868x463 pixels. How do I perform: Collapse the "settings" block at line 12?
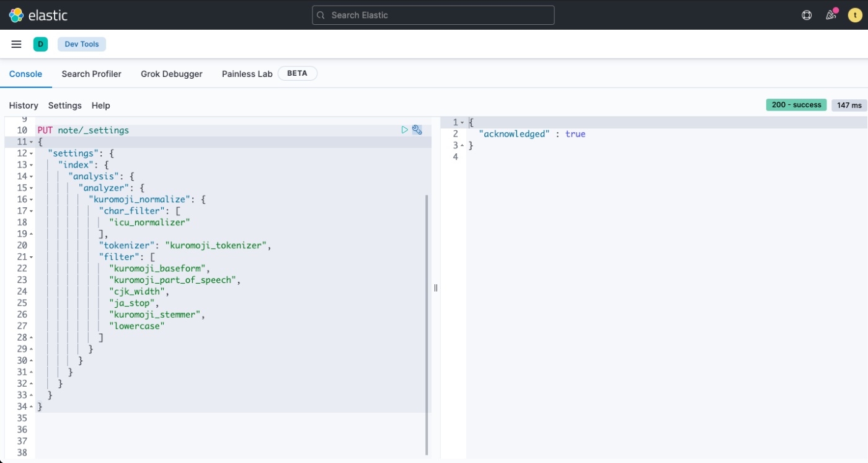(32, 153)
